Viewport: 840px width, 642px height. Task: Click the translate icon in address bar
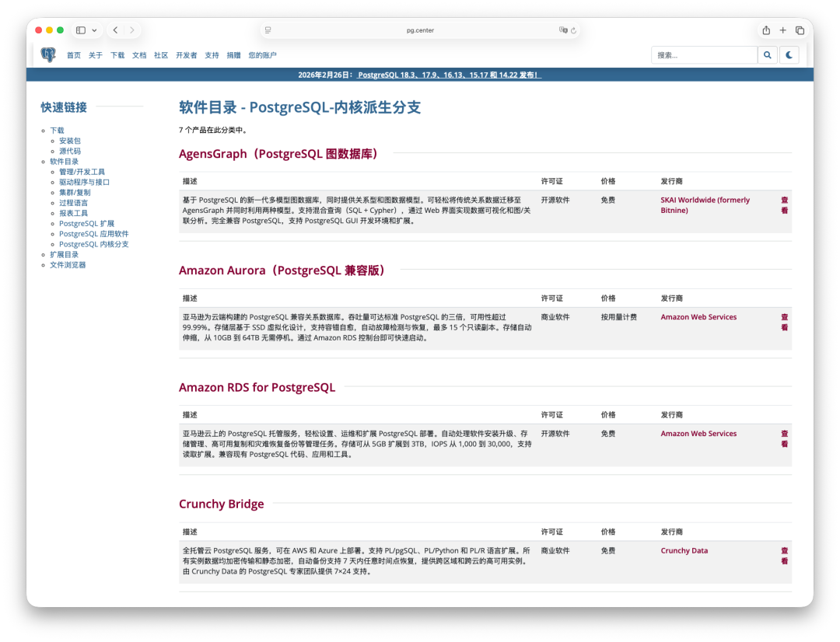(x=562, y=30)
